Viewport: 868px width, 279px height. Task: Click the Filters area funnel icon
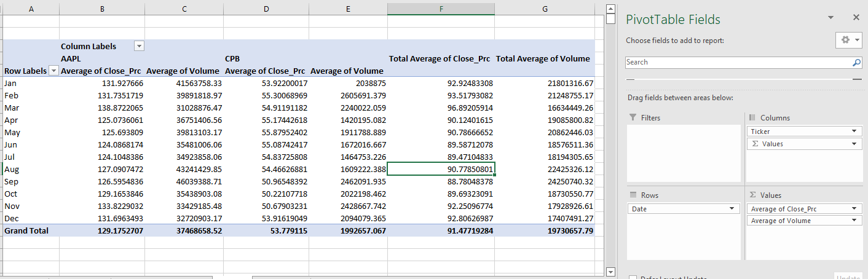tap(634, 117)
